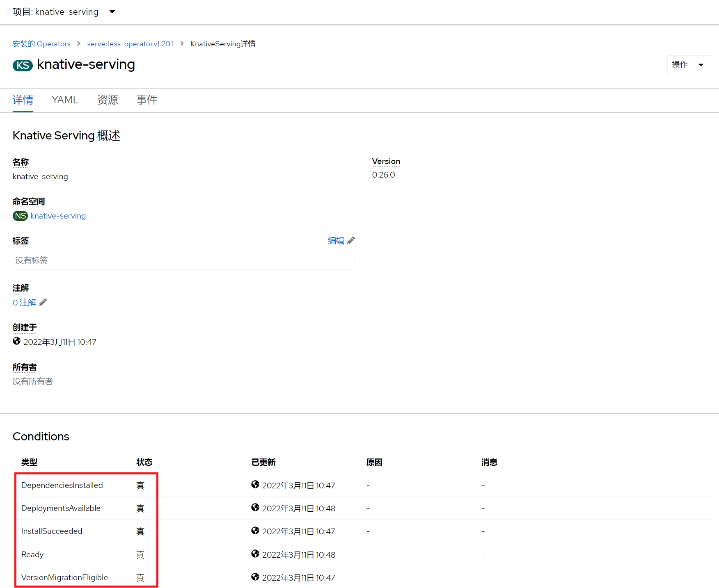Select the knative-serving name value under 名称

[x=40, y=177]
